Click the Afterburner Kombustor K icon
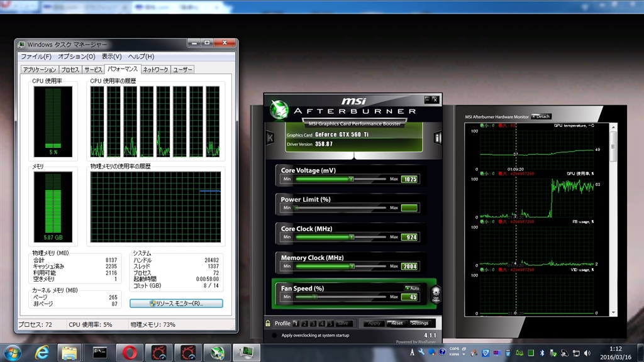The width and height of the screenshot is (644, 362). click(x=270, y=137)
